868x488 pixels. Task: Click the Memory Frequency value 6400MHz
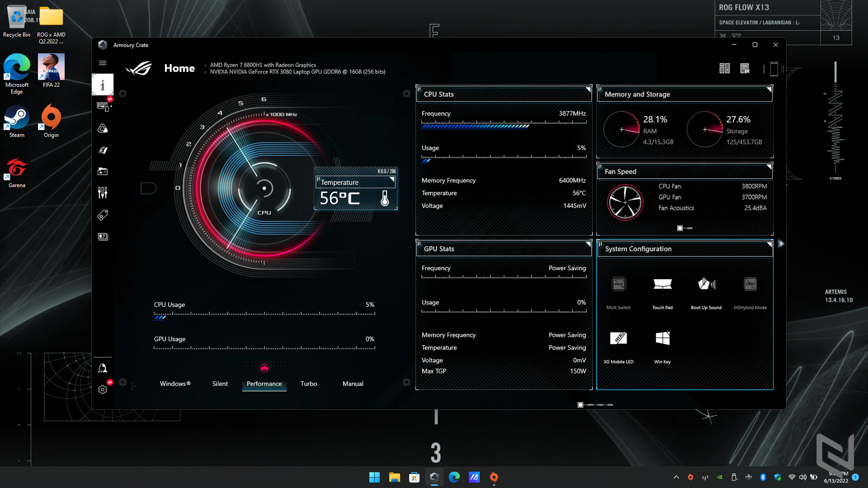(572, 180)
